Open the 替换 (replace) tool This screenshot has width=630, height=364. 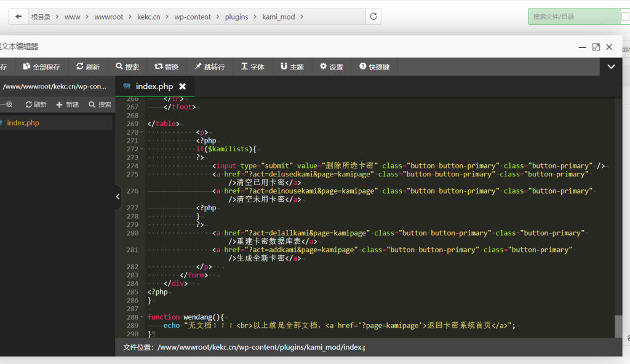click(x=167, y=66)
